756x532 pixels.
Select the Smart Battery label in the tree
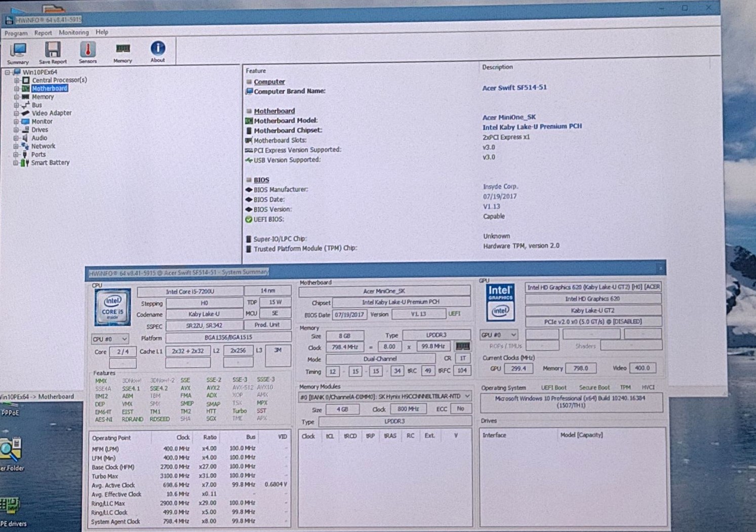pyautogui.click(x=50, y=162)
